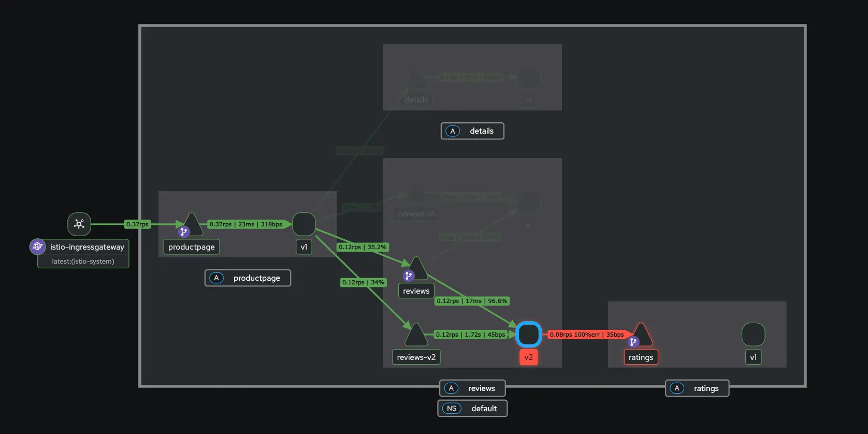Select the red v2 workload label
The image size is (868, 434).
click(529, 357)
